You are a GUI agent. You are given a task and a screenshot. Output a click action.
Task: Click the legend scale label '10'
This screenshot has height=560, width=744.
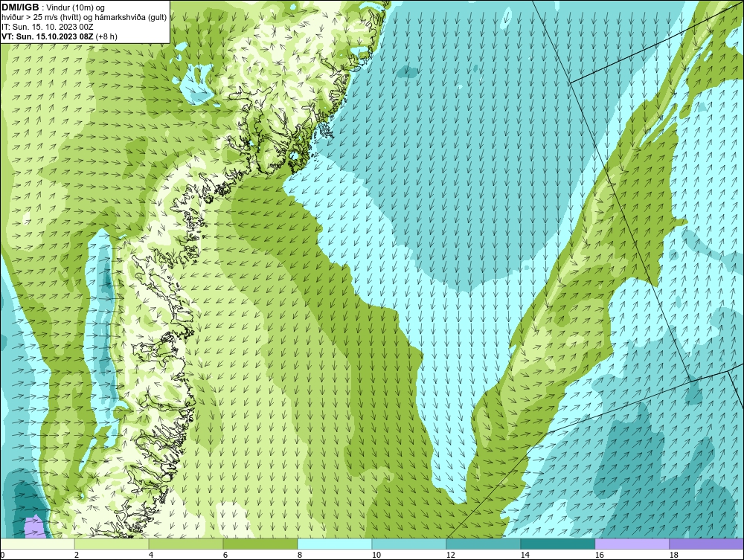pyautogui.click(x=376, y=555)
